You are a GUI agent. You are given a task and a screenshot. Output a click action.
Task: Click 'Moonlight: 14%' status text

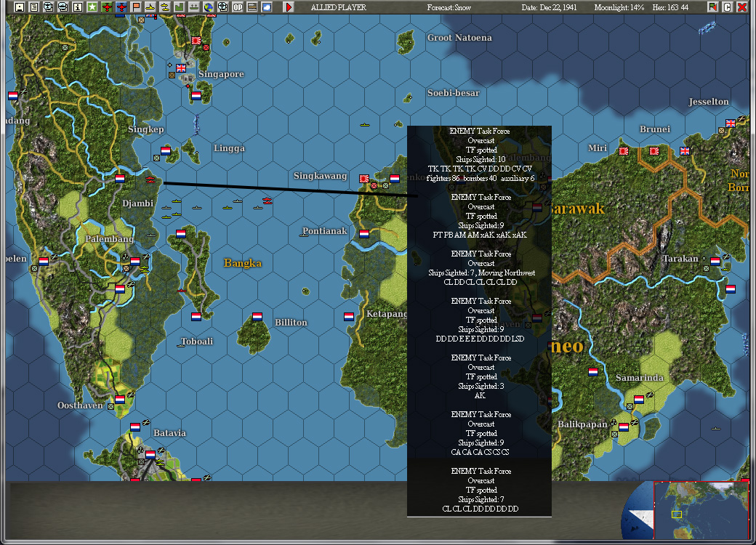pyautogui.click(x=619, y=7)
